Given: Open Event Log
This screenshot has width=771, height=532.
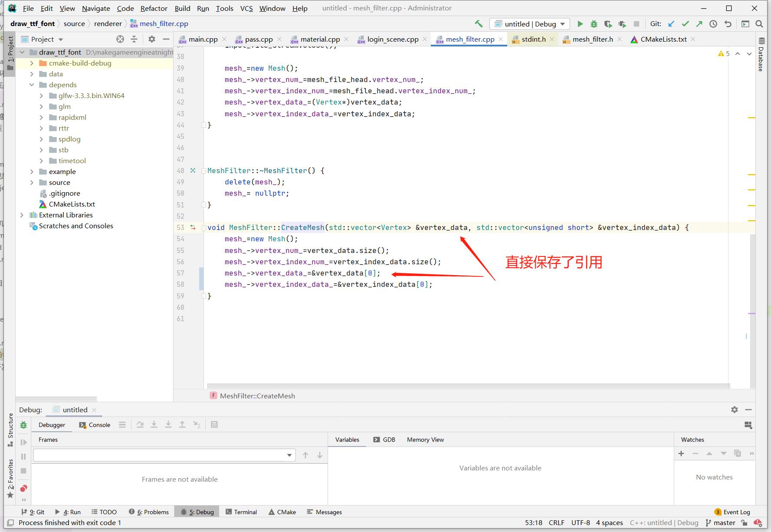Looking at the screenshot, I should (732, 512).
